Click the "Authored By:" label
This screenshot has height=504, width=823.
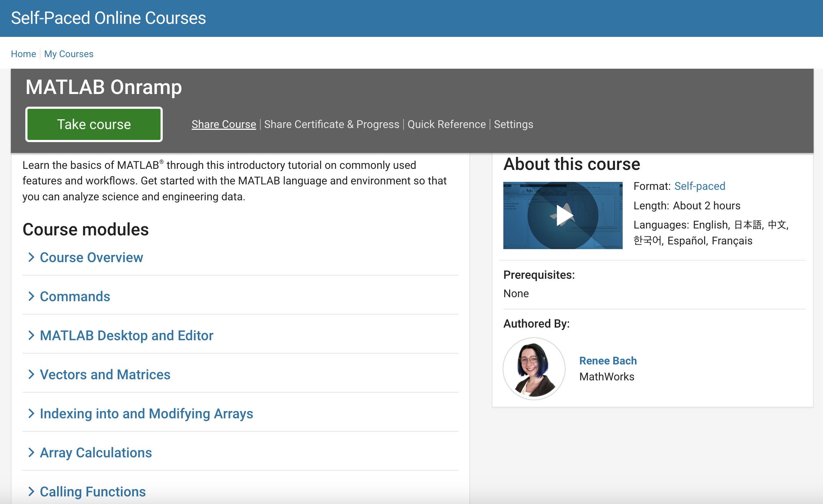pos(537,324)
